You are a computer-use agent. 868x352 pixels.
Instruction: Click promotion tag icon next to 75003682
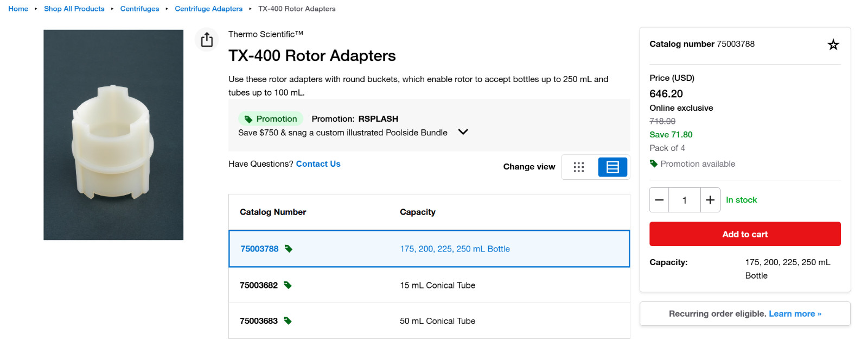pyautogui.click(x=288, y=285)
